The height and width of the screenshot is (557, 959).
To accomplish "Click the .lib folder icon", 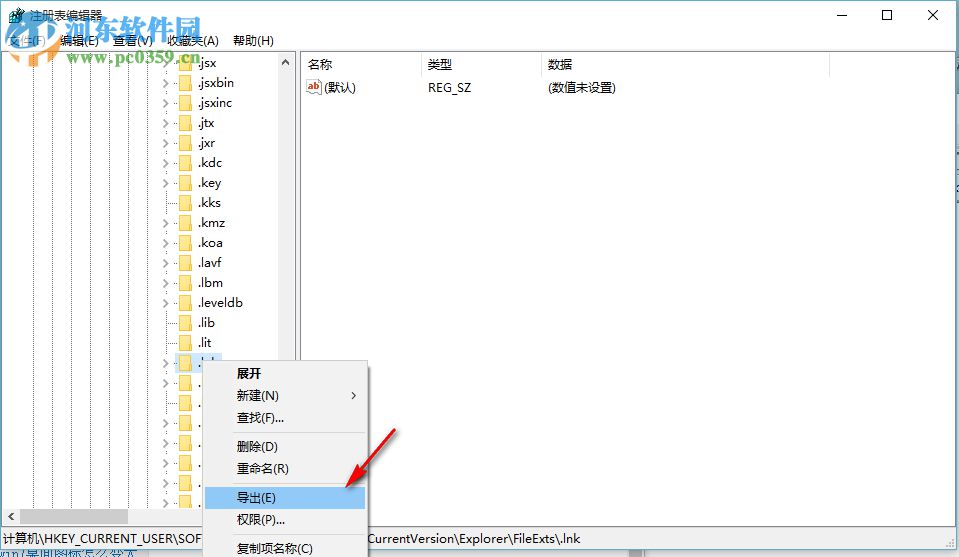I will 185,323.
